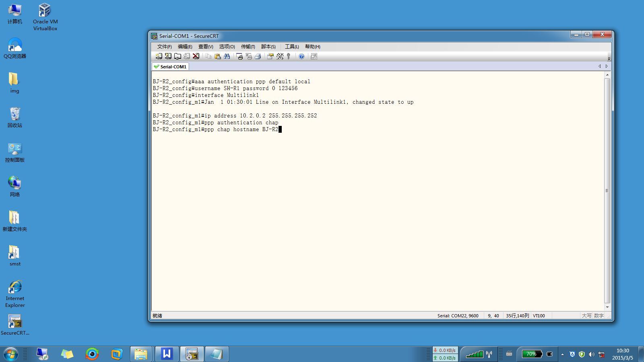Viewport: 644px width, 362px height.
Task: Click the 'aaa authentication ppp default local' line
Action: click(231, 81)
